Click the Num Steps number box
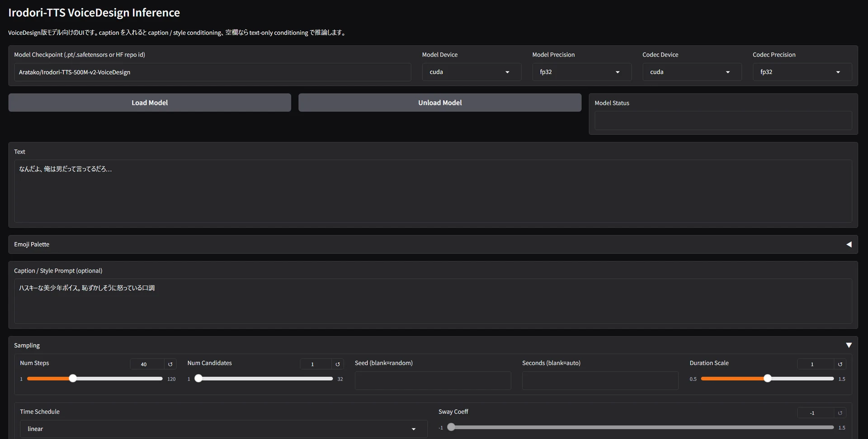The image size is (868, 439). point(147,364)
